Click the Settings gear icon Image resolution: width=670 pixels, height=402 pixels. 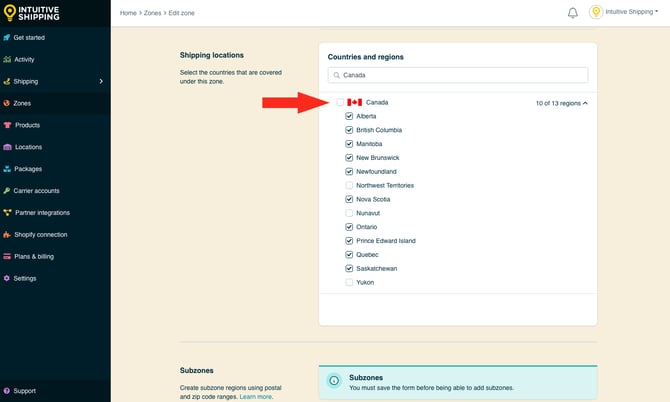click(x=7, y=278)
